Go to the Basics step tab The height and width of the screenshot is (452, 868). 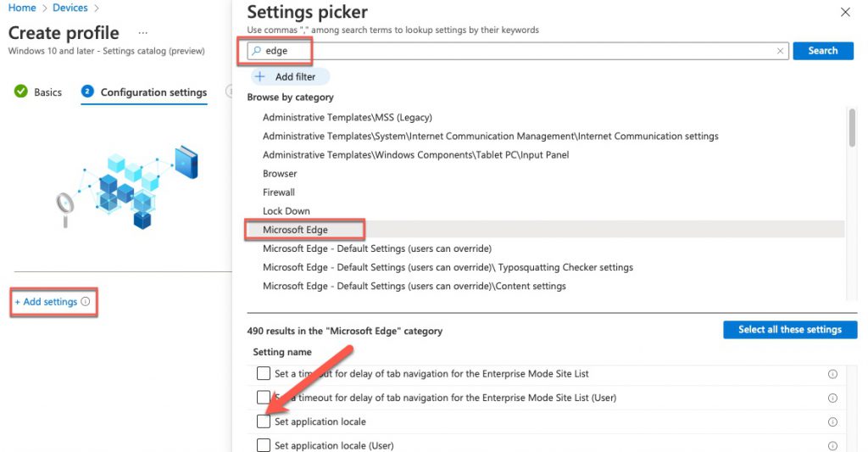point(38,92)
